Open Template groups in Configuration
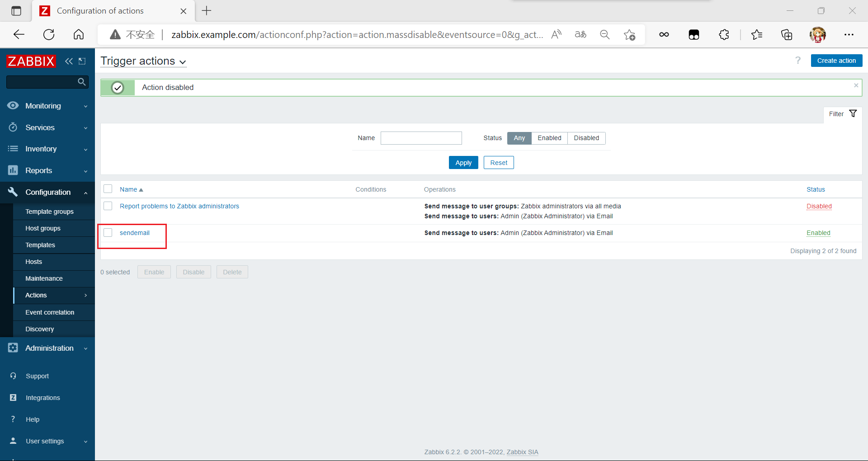 (x=49, y=212)
